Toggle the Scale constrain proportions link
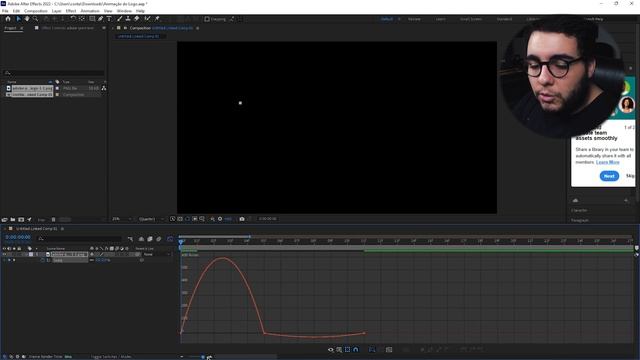This screenshot has height=360, width=640. (x=91, y=260)
